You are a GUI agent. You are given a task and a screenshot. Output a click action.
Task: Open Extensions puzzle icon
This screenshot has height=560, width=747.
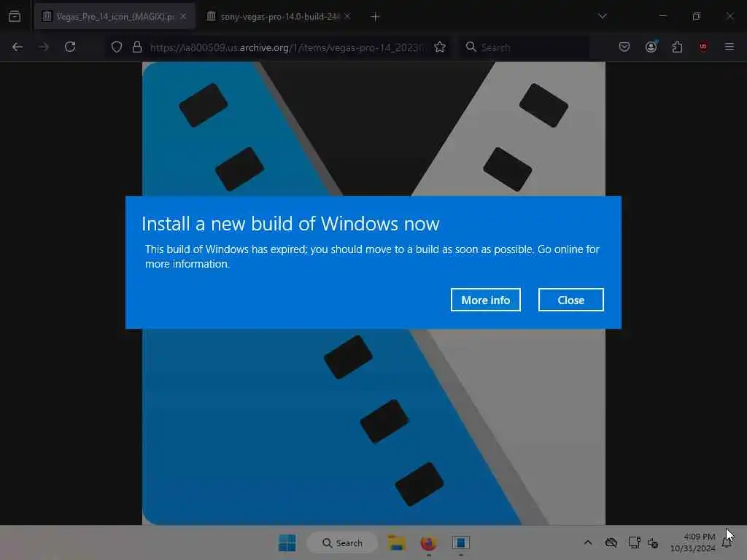677,47
